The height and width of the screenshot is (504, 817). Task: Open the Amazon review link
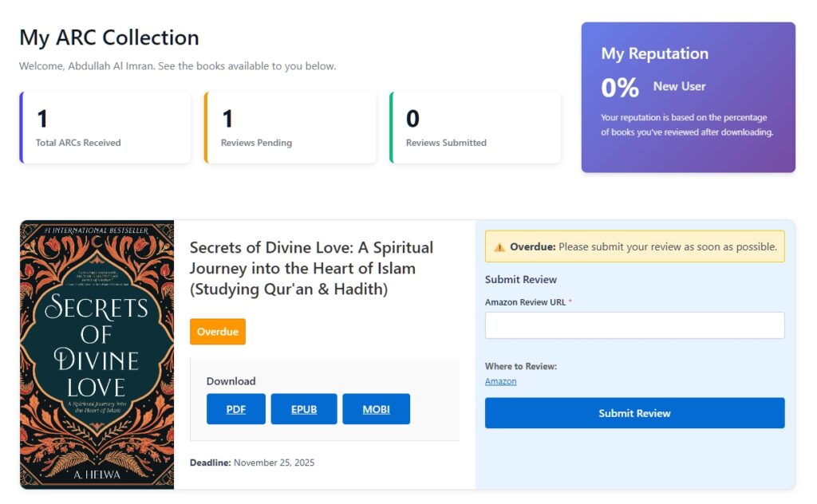500,381
